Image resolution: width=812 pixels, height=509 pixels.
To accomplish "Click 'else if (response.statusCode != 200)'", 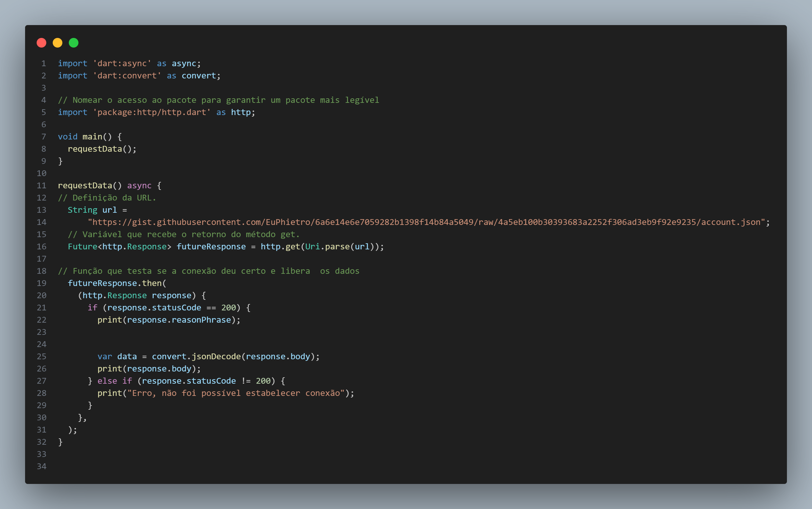I will pyautogui.click(x=186, y=381).
